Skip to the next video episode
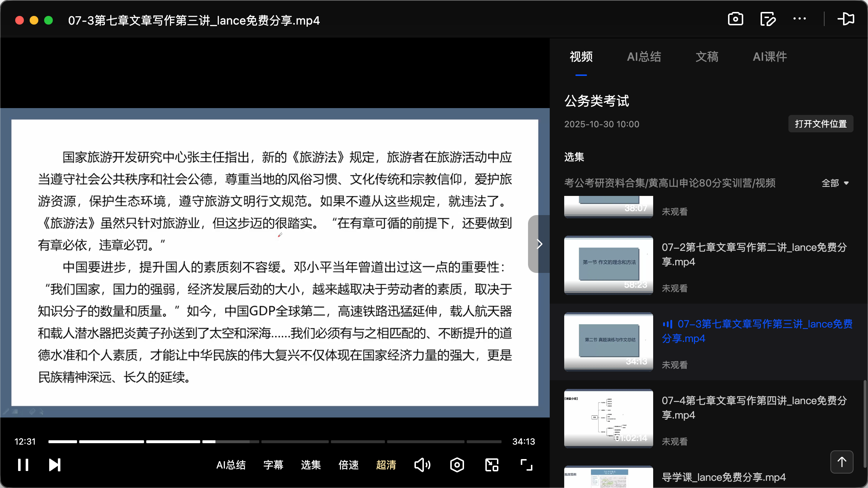This screenshot has width=868, height=488. [x=54, y=465]
